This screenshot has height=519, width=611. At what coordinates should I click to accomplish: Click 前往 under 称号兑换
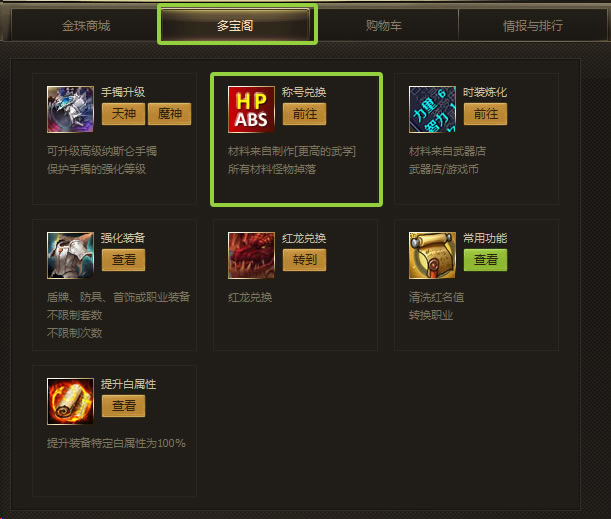pyautogui.click(x=304, y=114)
